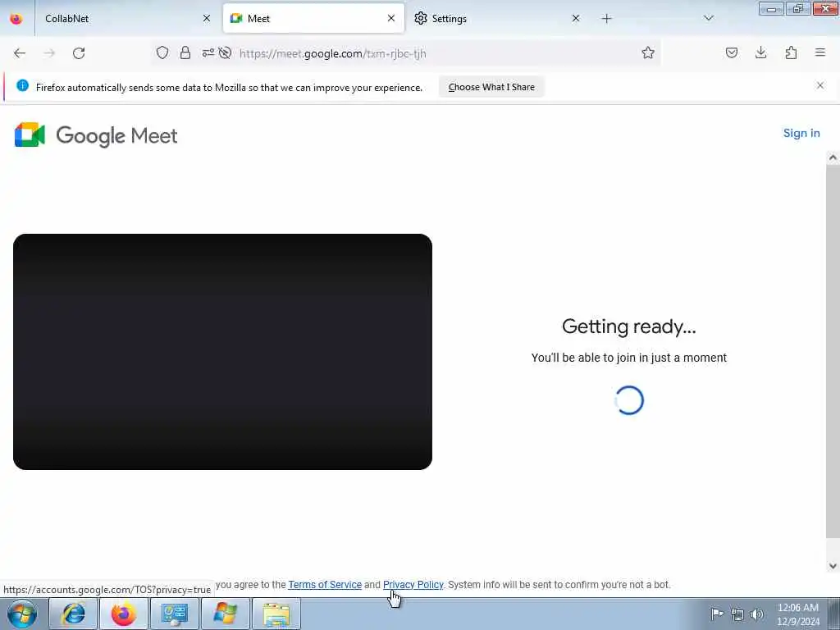Open the volume speaker icon in the tray

coord(757,614)
